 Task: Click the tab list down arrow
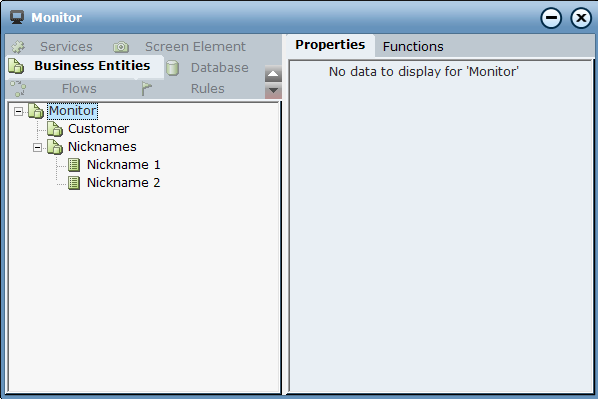[273, 91]
